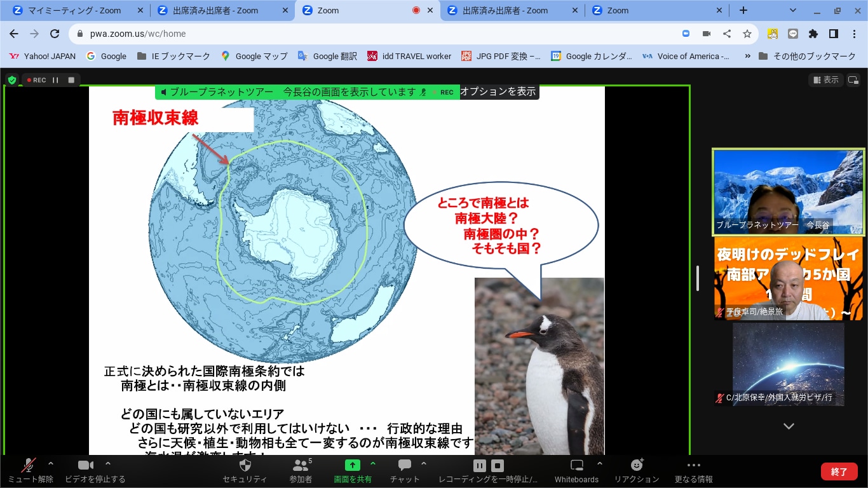The image size is (868, 488).
Task: Open More info (更なる情報) menu
Action: (693, 471)
